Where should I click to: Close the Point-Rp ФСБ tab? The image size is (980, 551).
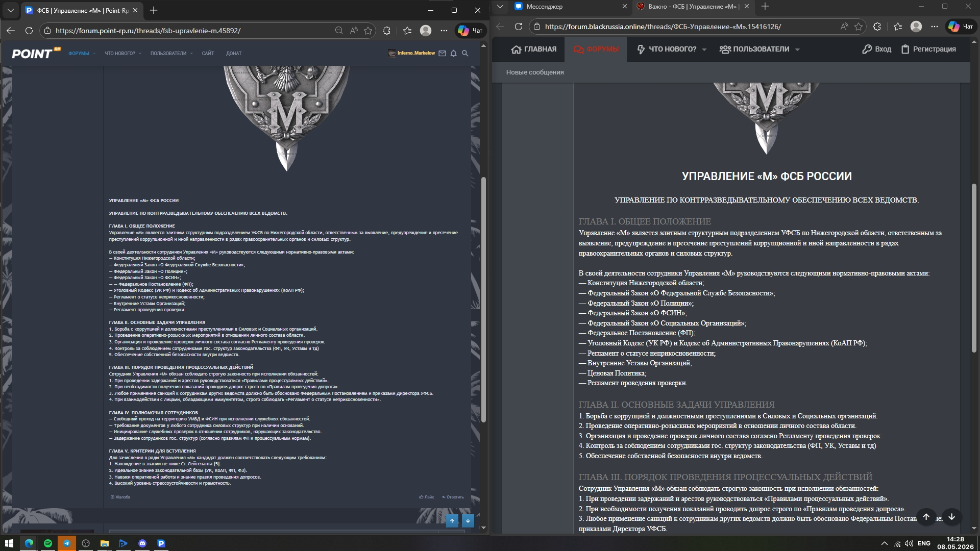pos(135,10)
